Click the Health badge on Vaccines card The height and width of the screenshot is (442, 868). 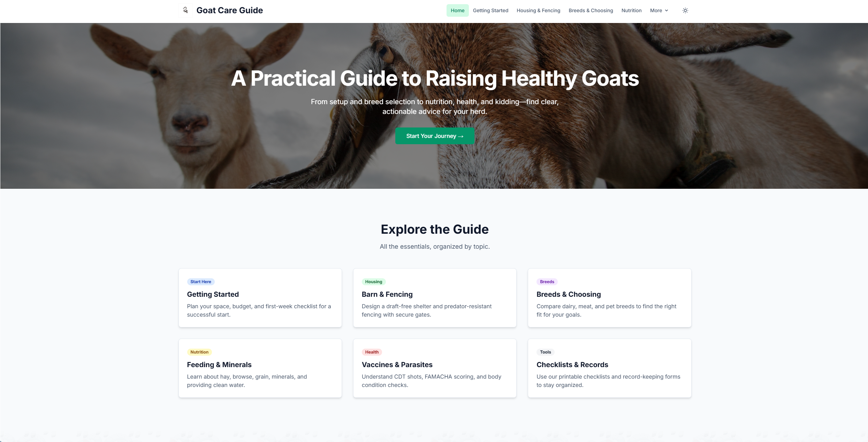pyautogui.click(x=372, y=352)
